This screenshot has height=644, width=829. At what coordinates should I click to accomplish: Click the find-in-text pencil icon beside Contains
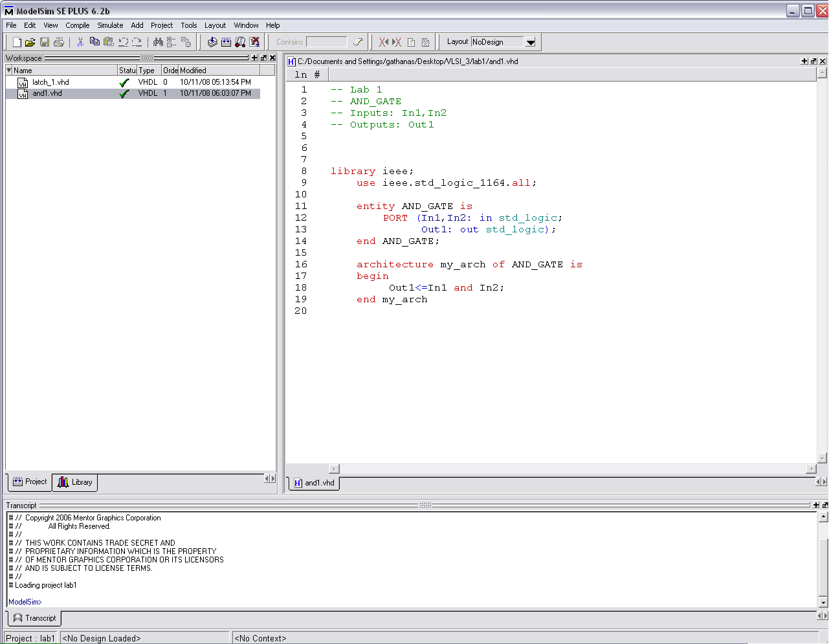pyautogui.click(x=358, y=42)
